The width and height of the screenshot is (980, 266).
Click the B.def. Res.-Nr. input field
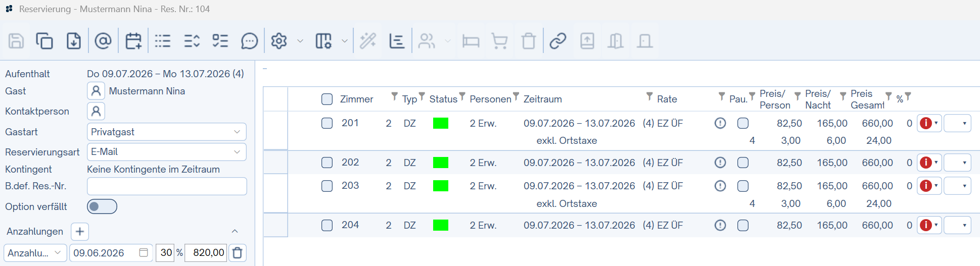(167, 186)
